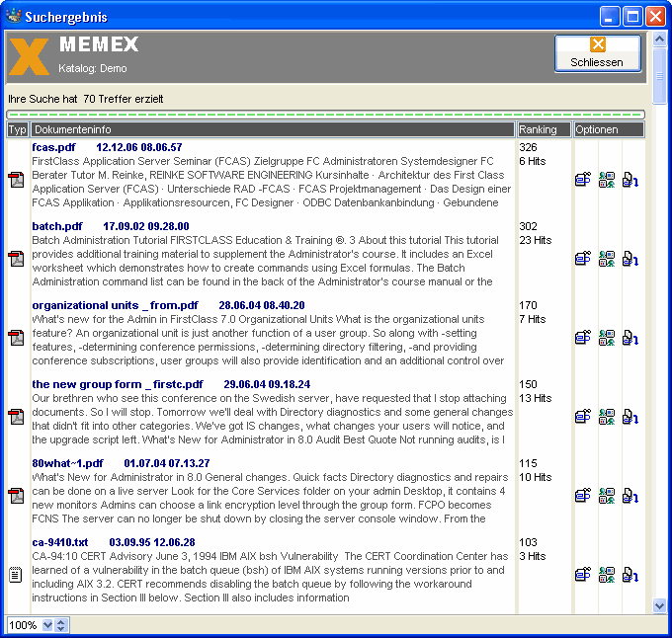This screenshot has width=672, height=638.
Task: Click the date 01.07.04 07.13.27
Action: click(x=167, y=463)
